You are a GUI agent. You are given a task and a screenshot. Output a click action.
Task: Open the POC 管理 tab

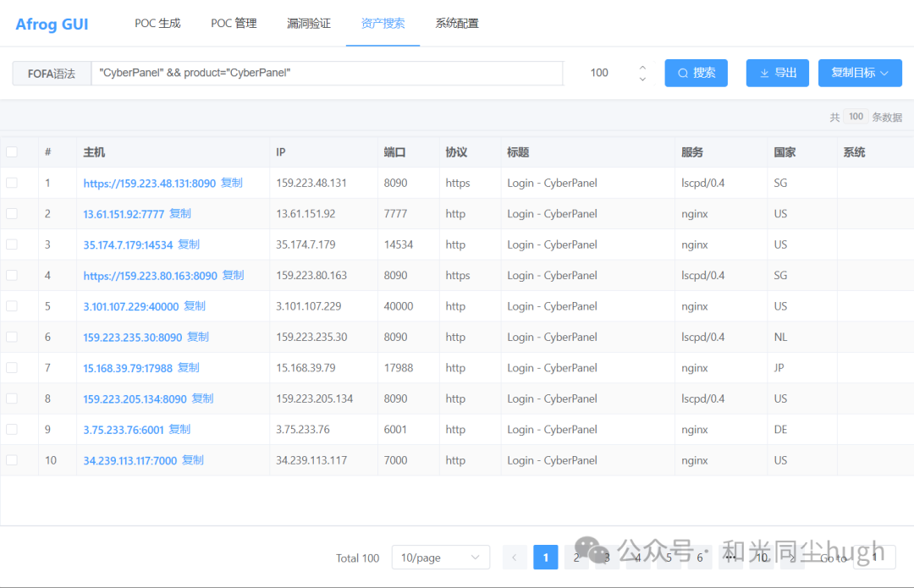coord(234,24)
